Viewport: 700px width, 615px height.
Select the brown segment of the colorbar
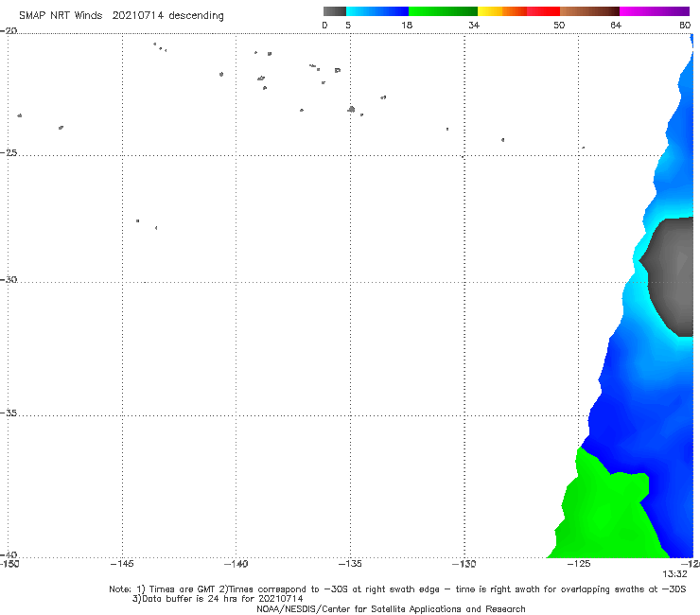[x=589, y=11]
